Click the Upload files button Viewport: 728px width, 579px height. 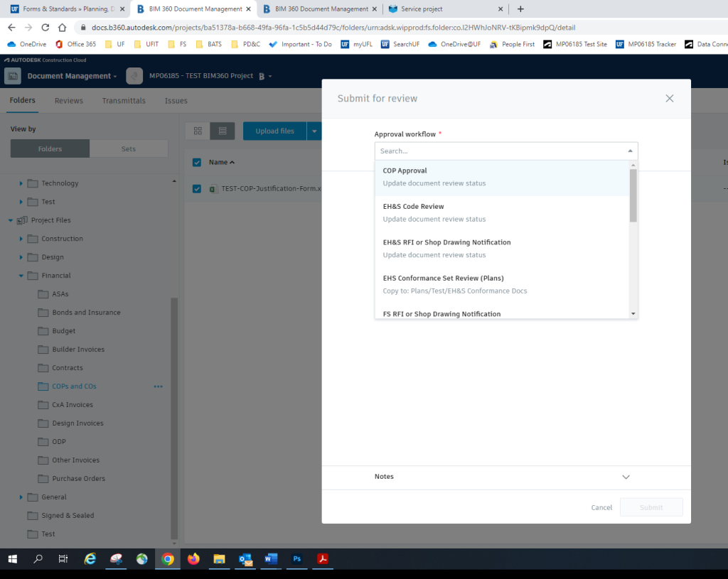point(275,131)
